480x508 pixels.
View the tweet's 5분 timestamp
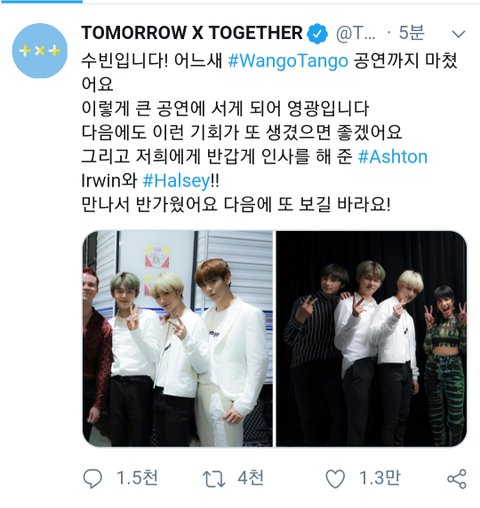411,33
